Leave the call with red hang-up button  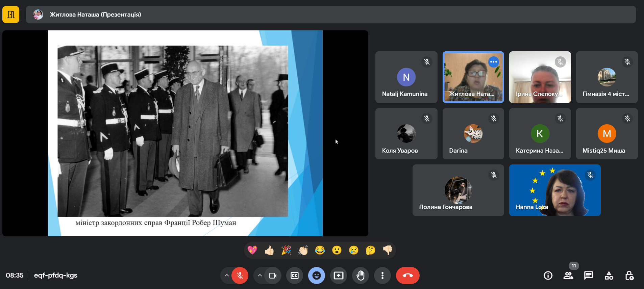(x=407, y=275)
